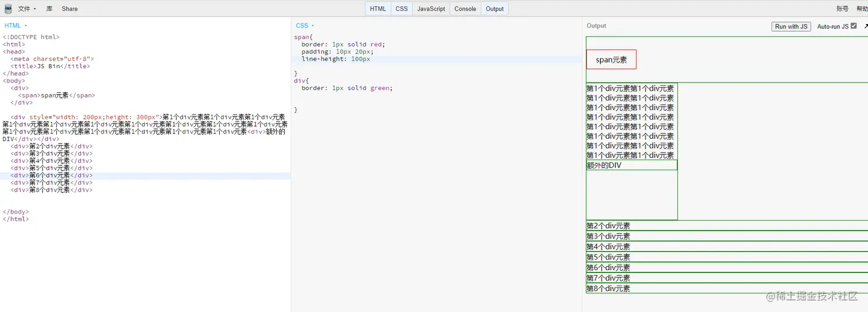Click the Output panel label
The height and width of the screenshot is (312, 868).
(596, 26)
